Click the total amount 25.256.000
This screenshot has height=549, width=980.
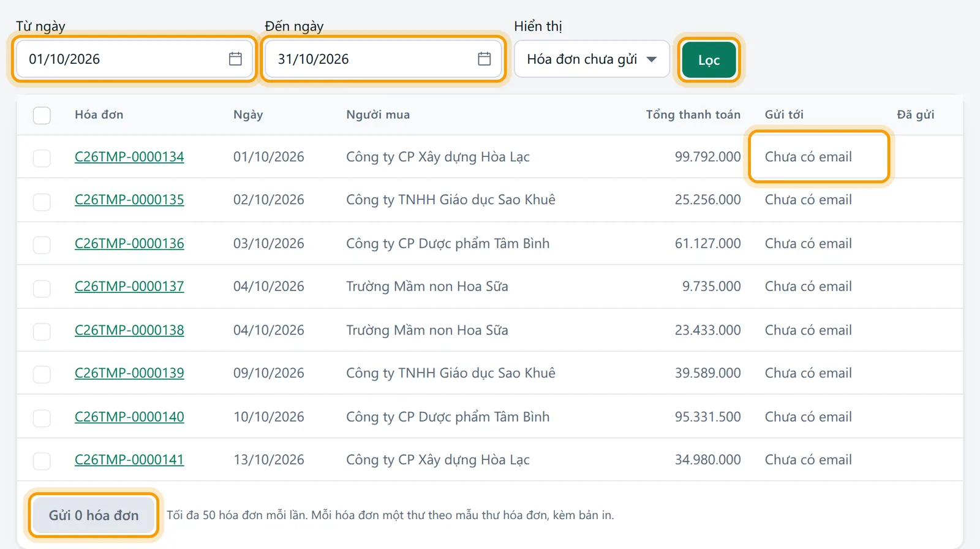[708, 200]
